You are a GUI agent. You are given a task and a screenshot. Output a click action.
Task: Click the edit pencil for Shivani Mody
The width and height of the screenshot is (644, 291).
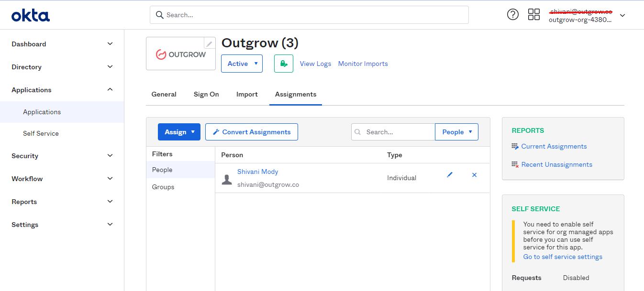click(x=450, y=175)
